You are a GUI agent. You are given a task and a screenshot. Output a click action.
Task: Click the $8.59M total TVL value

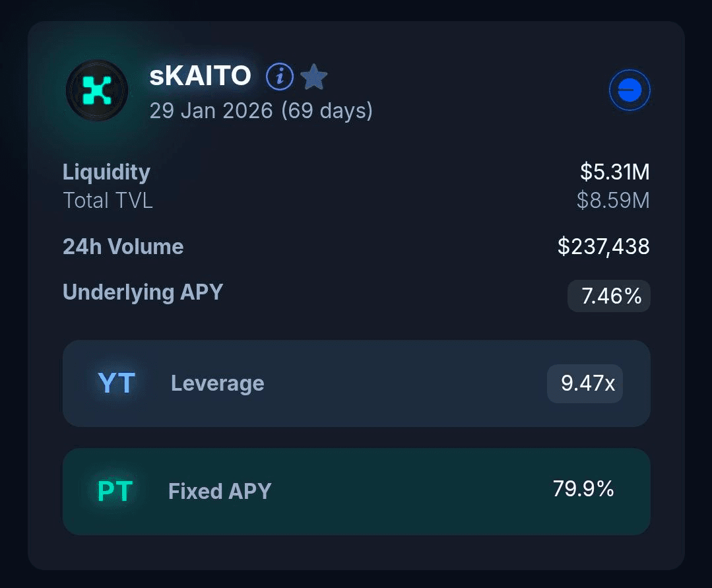(x=612, y=200)
